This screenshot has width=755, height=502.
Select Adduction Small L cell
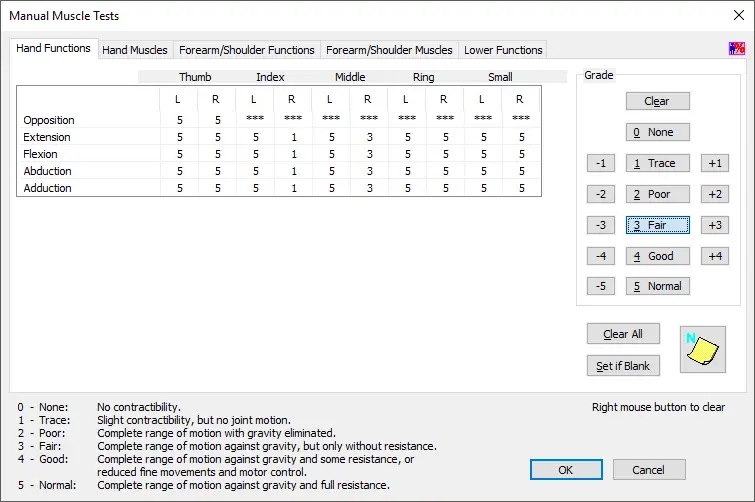[x=484, y=188]
